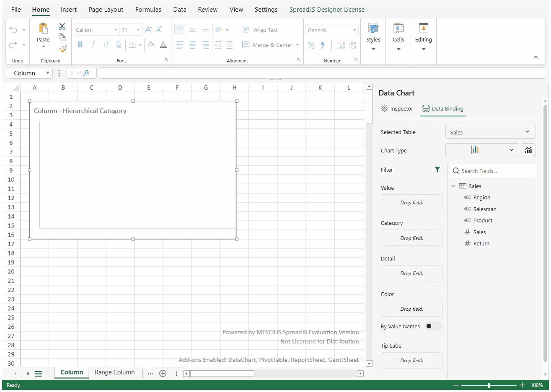The width and height of the screenshot is (551, 392).
Task: Click the Copy icon
Action: [x=62, y=37]
